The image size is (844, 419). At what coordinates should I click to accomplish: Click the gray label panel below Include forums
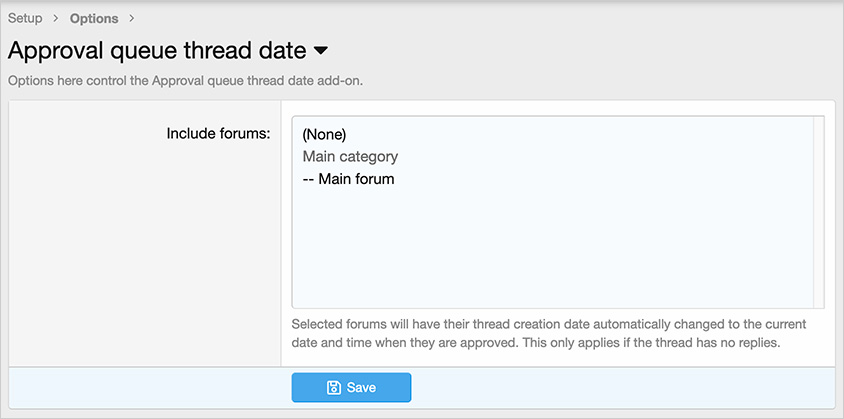click(x=145, y=260)
